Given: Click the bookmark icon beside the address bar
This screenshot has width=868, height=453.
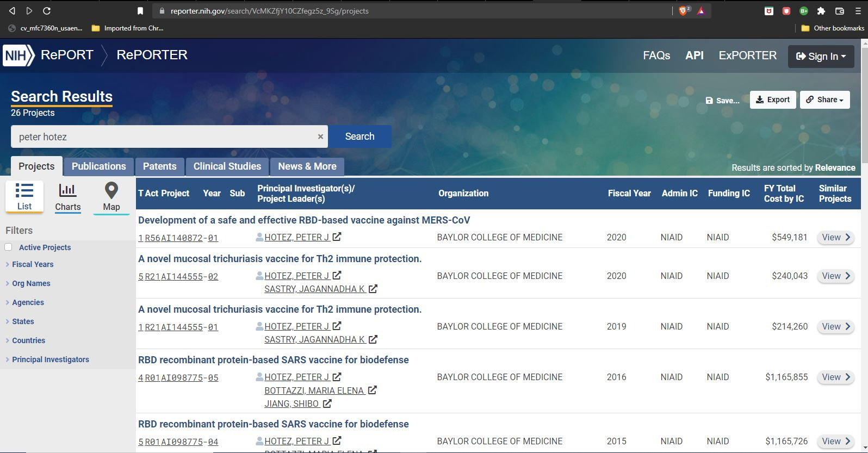Looking at the screenshot, I should pyautogui.click(x=140, y=11).
